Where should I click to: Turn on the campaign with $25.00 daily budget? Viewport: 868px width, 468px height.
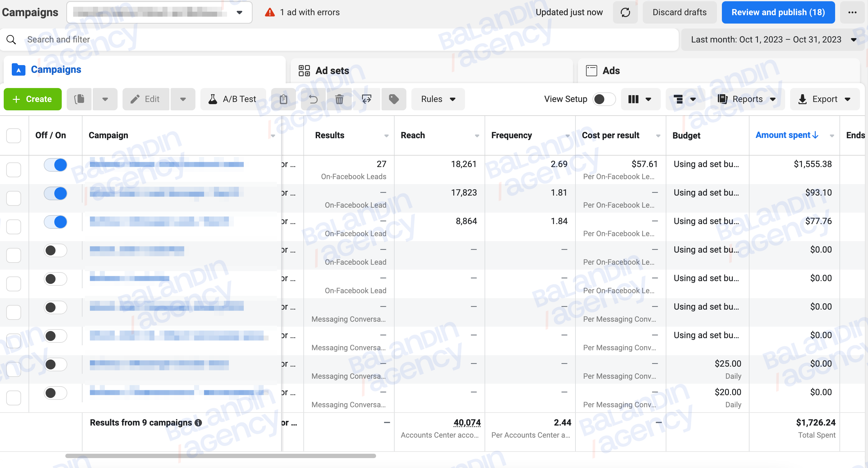(56, 364)
